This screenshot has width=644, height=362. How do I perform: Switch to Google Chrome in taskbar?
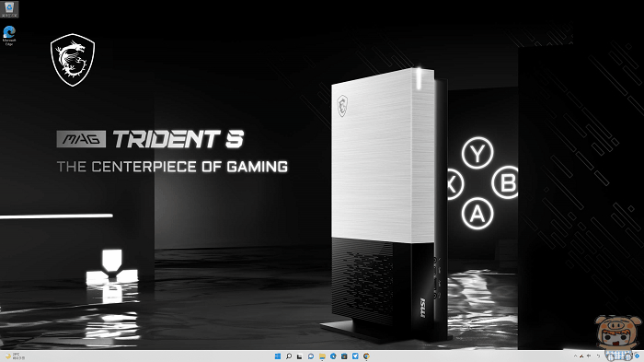pyautogui.click(x=366, y=356)
